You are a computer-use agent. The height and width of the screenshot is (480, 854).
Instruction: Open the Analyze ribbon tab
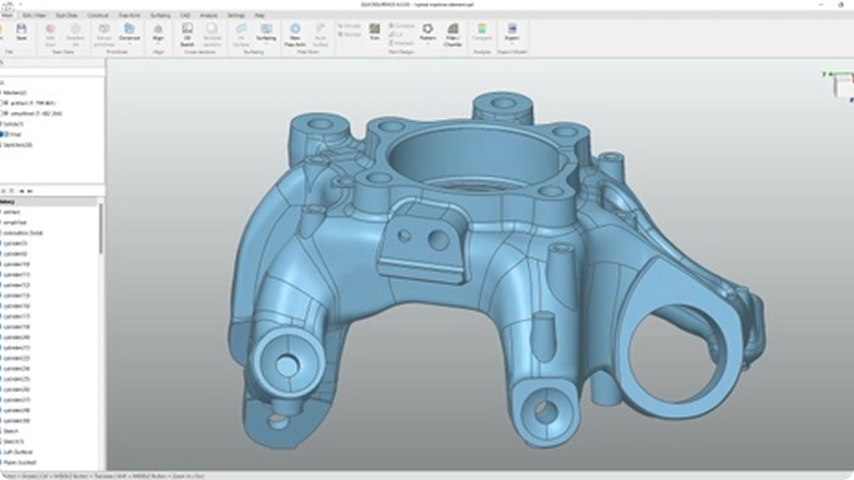pyautogui.click(x=208, y=16)
